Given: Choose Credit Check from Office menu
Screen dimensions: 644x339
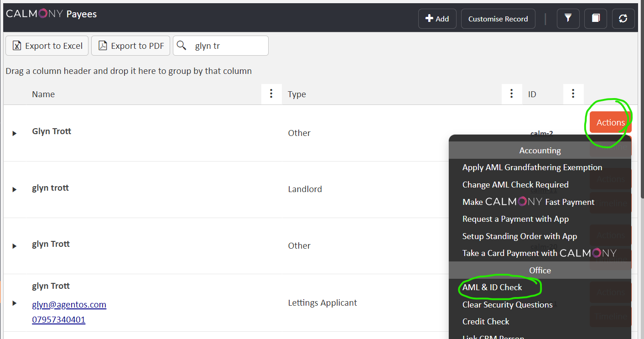Looking at the screenshot, I should pos(486,322).
